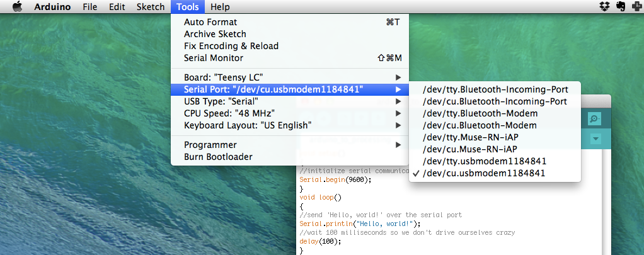Select /dev/cu.Bluetooth-Modem port
The image size is (644, 255).
(x=495, y=125)
